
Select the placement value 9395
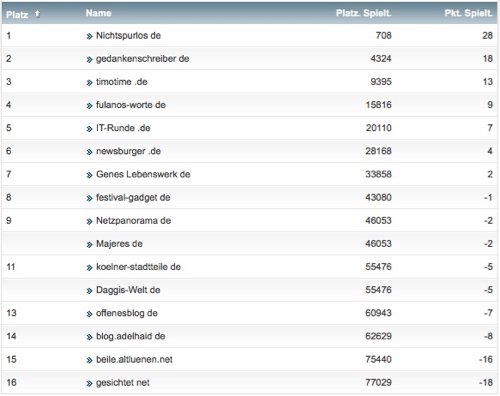(381, 82)
